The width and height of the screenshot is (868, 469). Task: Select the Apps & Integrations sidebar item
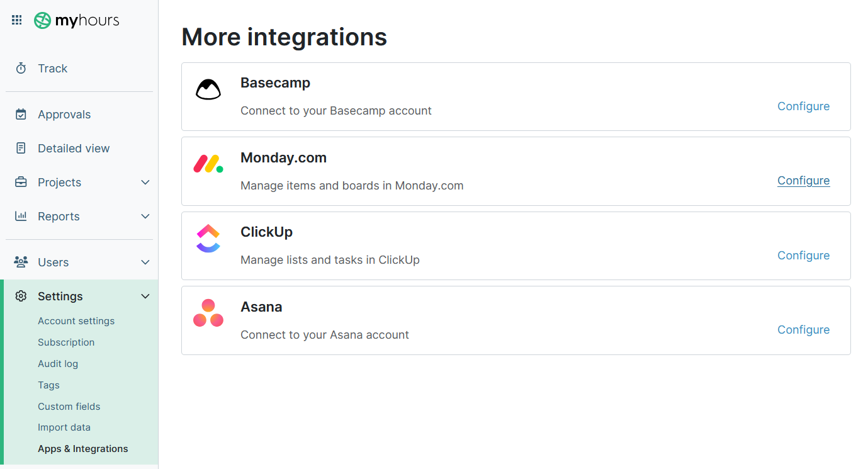[82, 448]
